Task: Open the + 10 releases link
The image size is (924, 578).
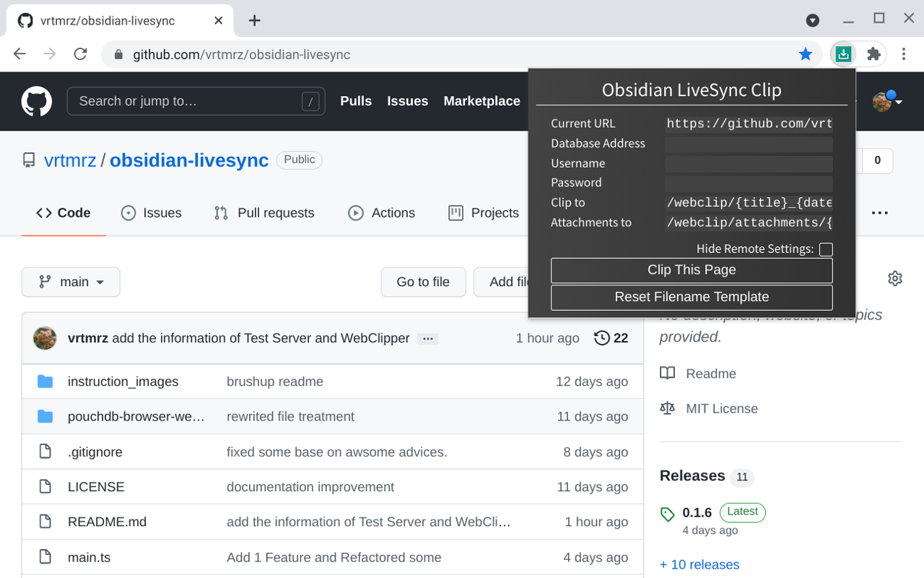Action: [699, 564]
